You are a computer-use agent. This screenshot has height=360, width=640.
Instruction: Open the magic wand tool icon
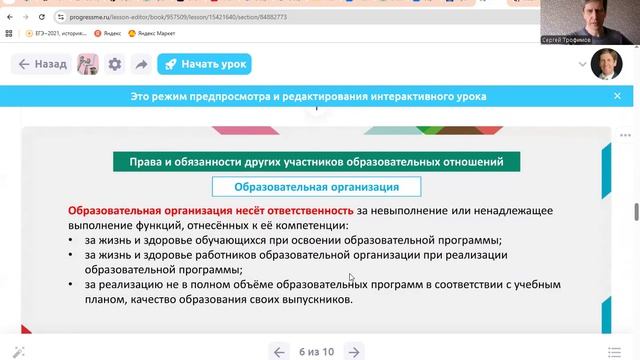pos(19,351)
